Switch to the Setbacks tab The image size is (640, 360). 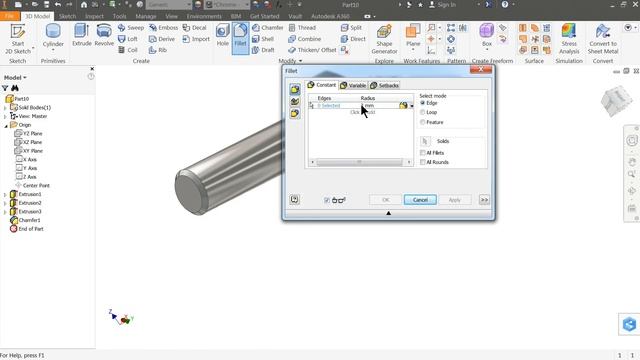[x=384, y=85]
